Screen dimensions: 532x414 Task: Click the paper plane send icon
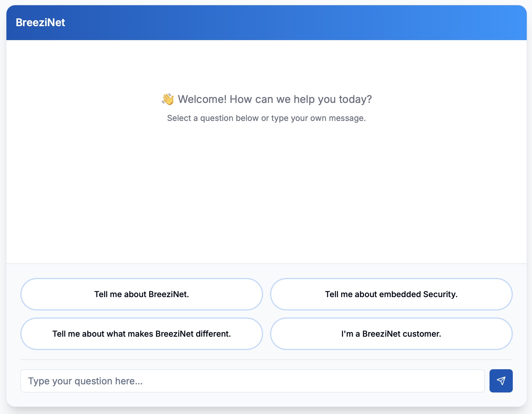click(x=501, y=381)
